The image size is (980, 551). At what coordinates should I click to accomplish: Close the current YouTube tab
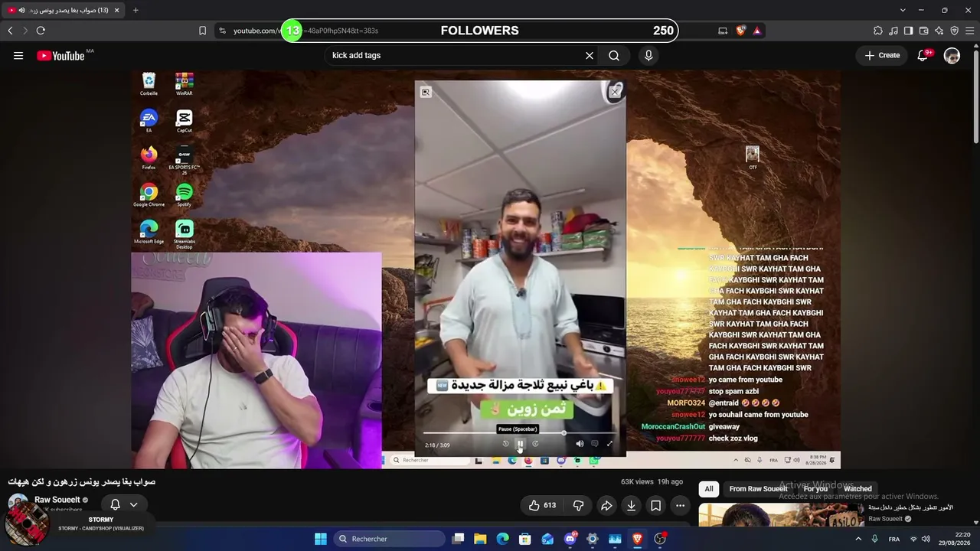pos(116,10)
